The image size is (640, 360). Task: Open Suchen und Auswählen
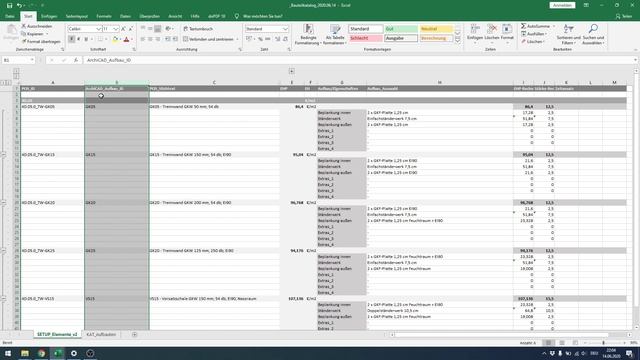tap(593, 35)
